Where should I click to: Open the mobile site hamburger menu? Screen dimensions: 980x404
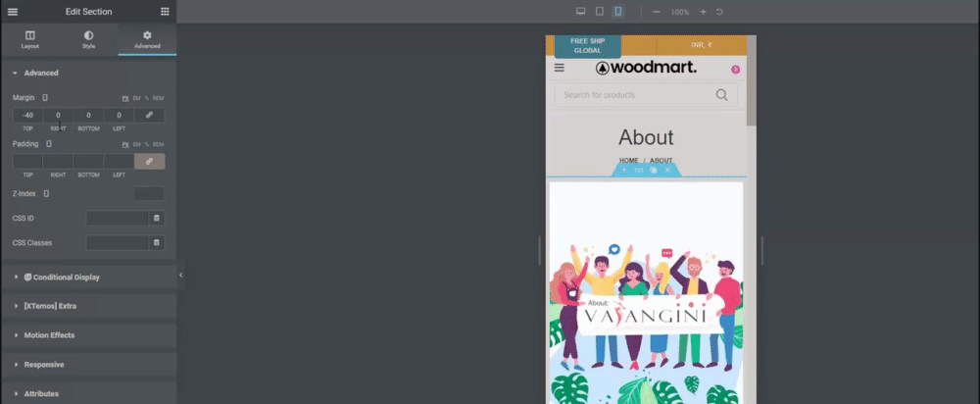click(x=560, y=68)
